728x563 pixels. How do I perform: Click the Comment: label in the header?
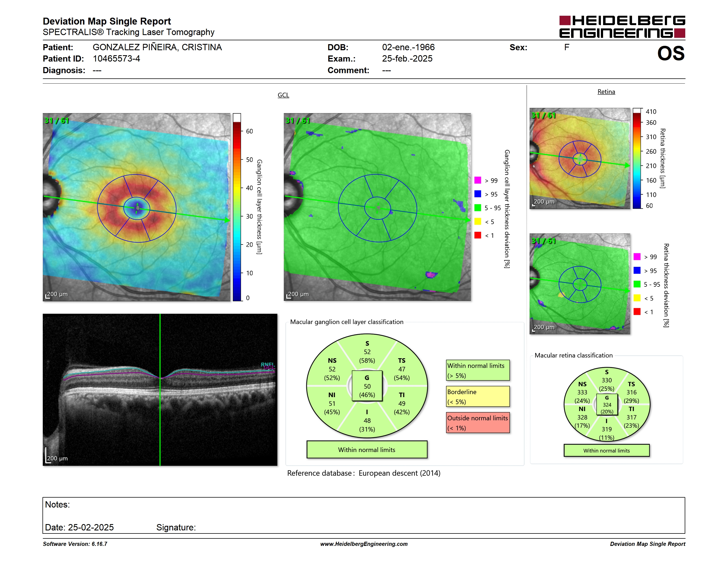coord(348,70)
